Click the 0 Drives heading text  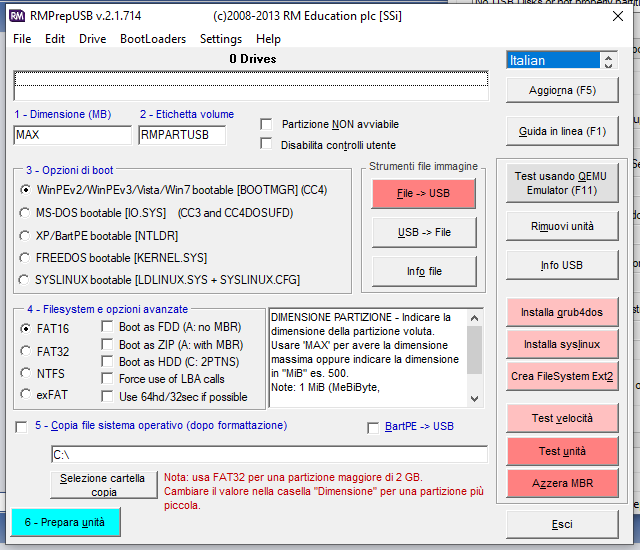[x=253, y=59]
